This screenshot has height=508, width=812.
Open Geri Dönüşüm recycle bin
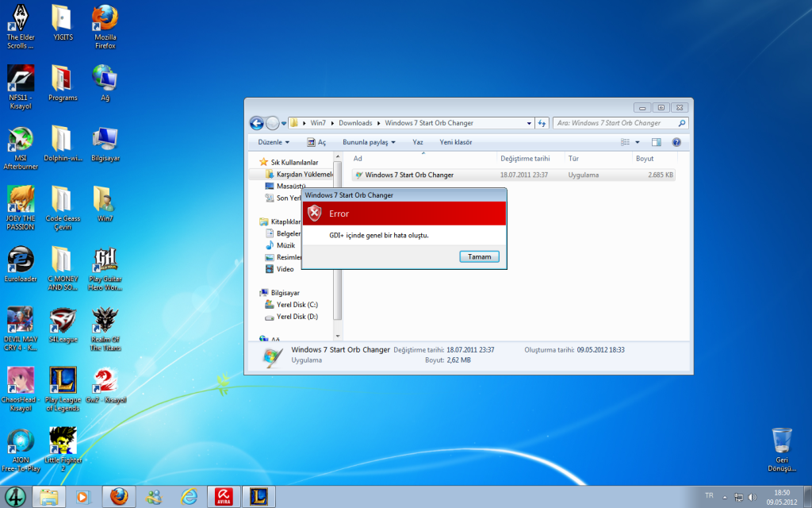click(781, 449)
